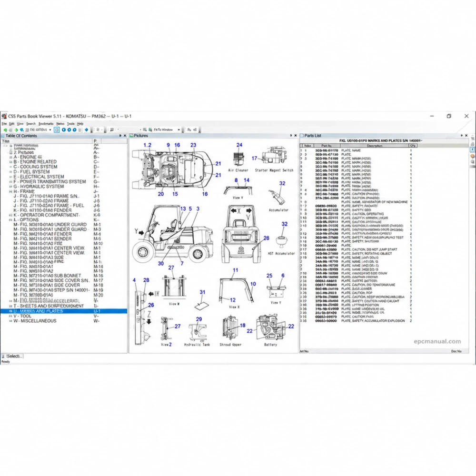Select the L - OPTIONS tree entry

tap(26, 220)
